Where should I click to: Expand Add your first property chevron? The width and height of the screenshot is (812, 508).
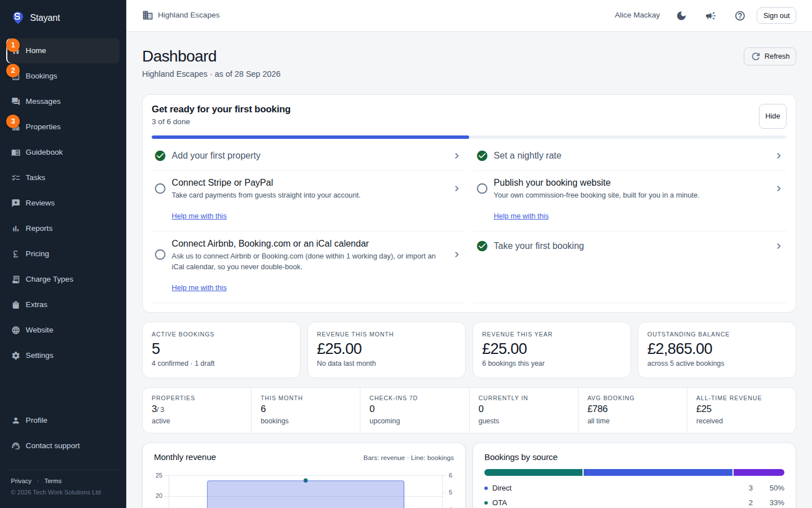457,156
